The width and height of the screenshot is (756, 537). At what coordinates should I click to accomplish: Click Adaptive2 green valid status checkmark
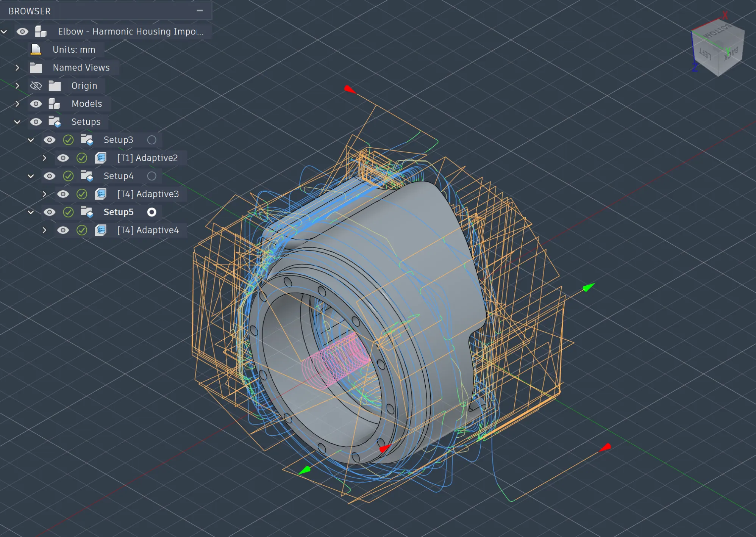[82, 158]
